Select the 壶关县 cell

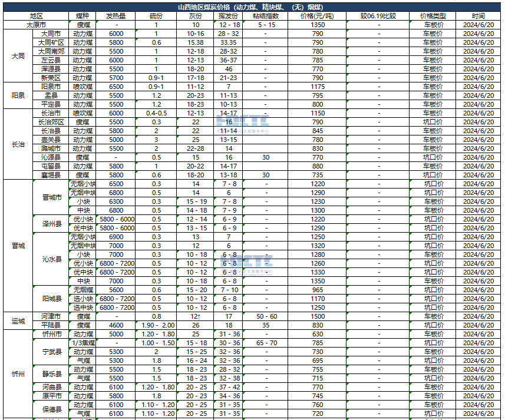[51, 140]
